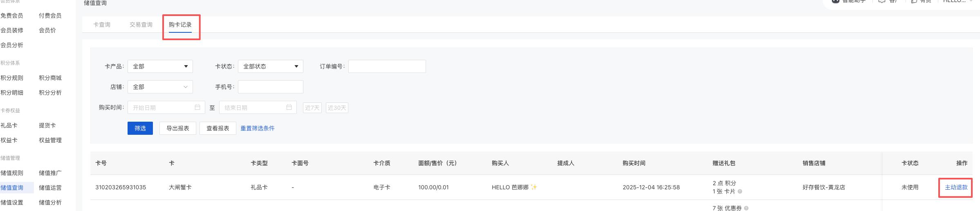Click the blue 筛选 button
Viewport: 980px width, 211px height.
tap(140, 128)
